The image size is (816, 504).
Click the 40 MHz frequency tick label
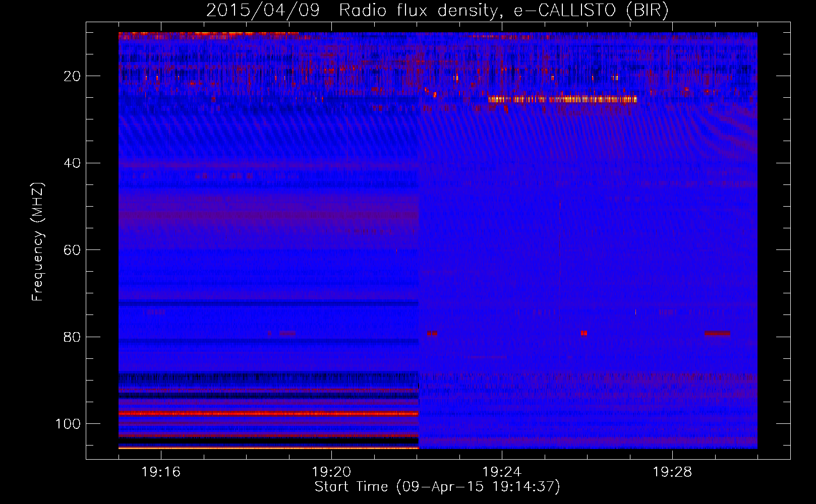(x=72, y=163)
